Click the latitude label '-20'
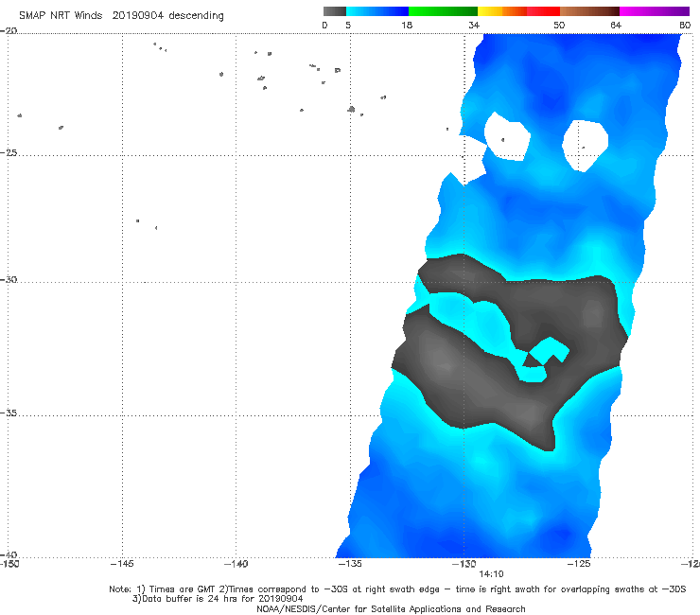This screenshot has height=615, width=700. pyautogui.click(x=9, y=30)
